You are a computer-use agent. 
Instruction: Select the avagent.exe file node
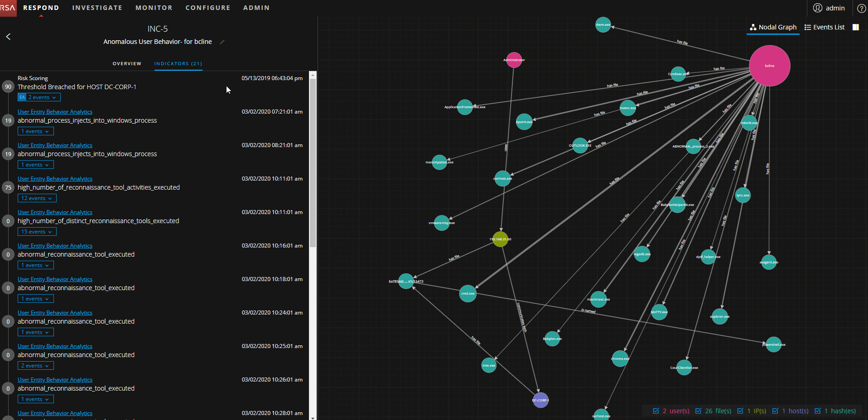(769, 262)
